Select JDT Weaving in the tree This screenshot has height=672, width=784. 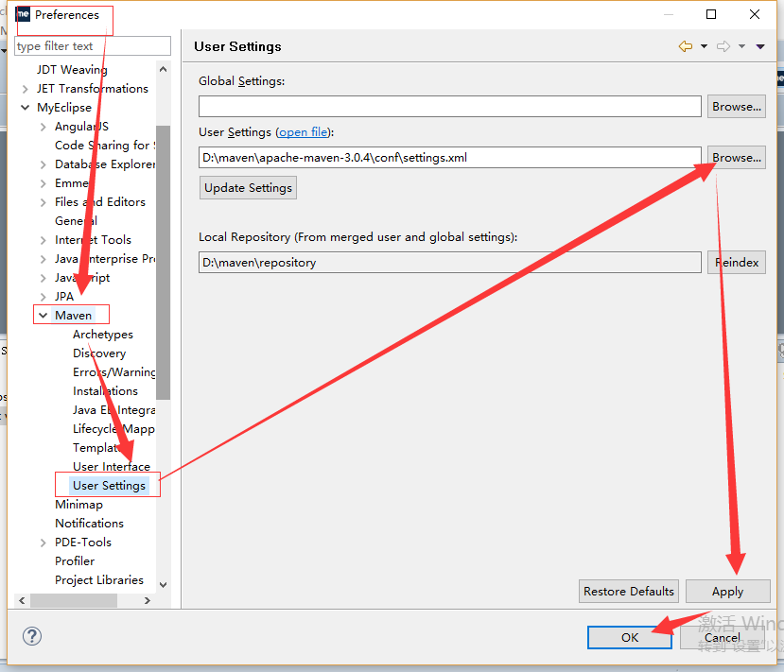[x=72, y=69]
